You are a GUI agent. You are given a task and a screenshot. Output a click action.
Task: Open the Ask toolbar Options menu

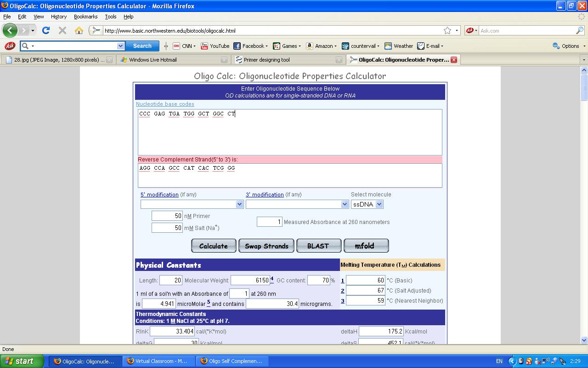click(569, 46)
